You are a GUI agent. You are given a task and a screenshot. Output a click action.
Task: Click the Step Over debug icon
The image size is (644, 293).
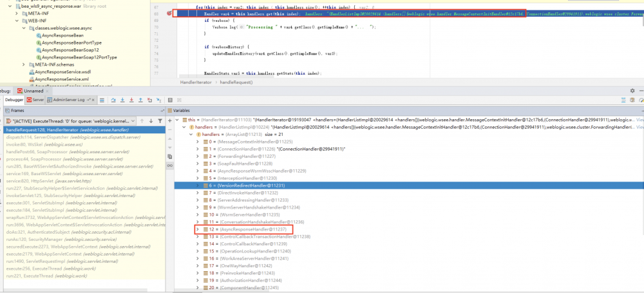tap(113, 100)
